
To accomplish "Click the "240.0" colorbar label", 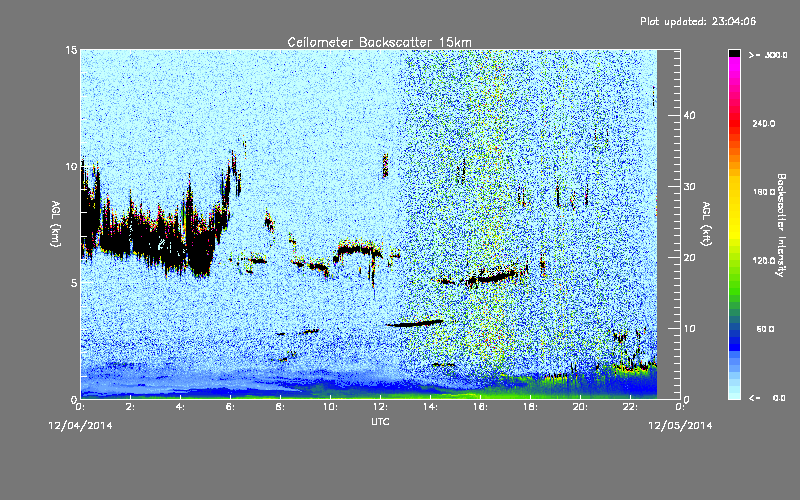I will pyautogui.click(x=764, y=124).
